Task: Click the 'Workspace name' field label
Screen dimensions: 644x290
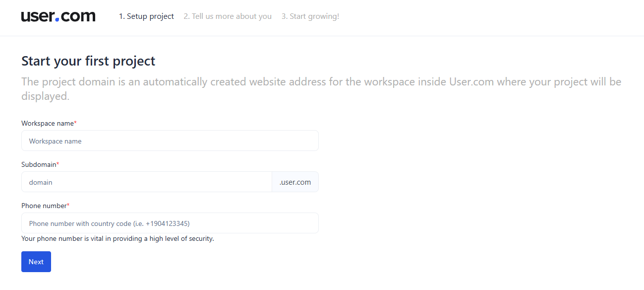Action: (47, 123)
